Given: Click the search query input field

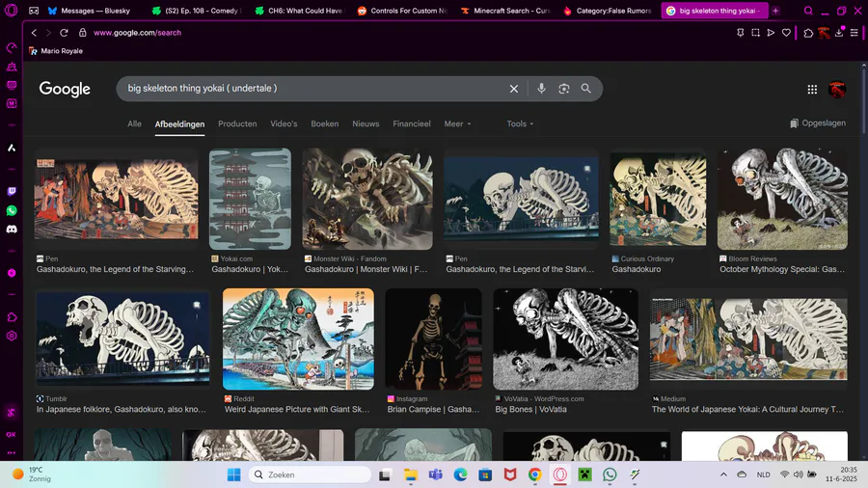Looking at the screenshot, I should (x=312, y=89).
